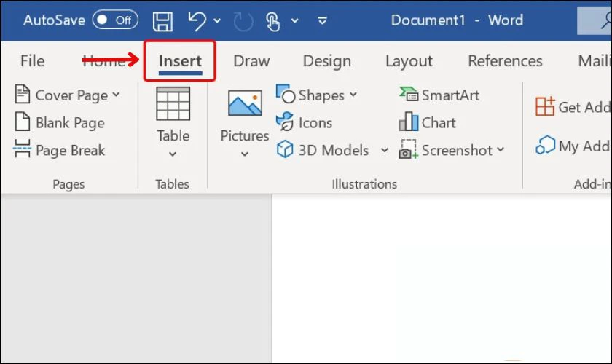Open the Touch/Mouse Mode dropdown arrow
The image size is (612, 364).
point(295,20)
